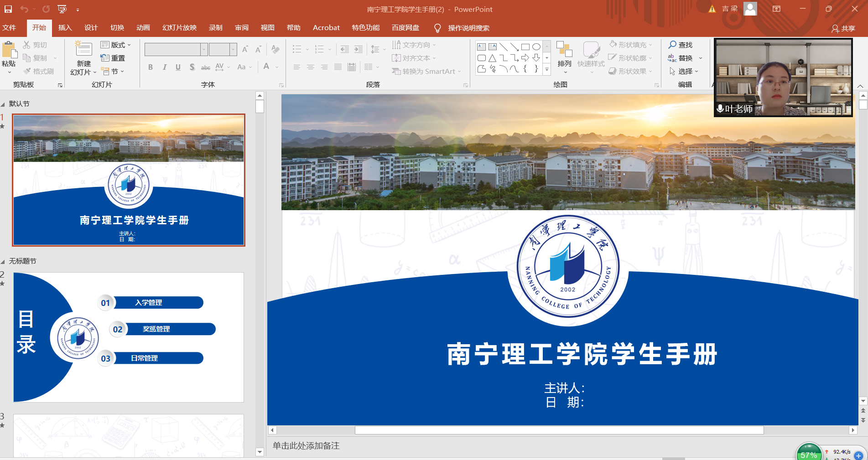This screenshot has height=460, width=868.
Task: Toggle Italic text formatting
Action: pos(164,67)
